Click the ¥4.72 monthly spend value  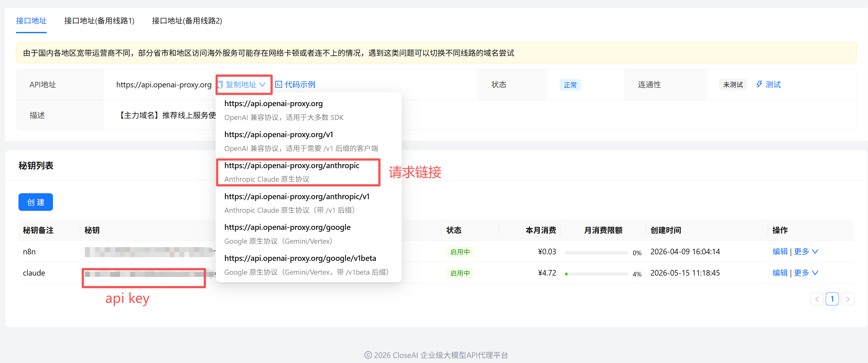[x=546, y=273]
